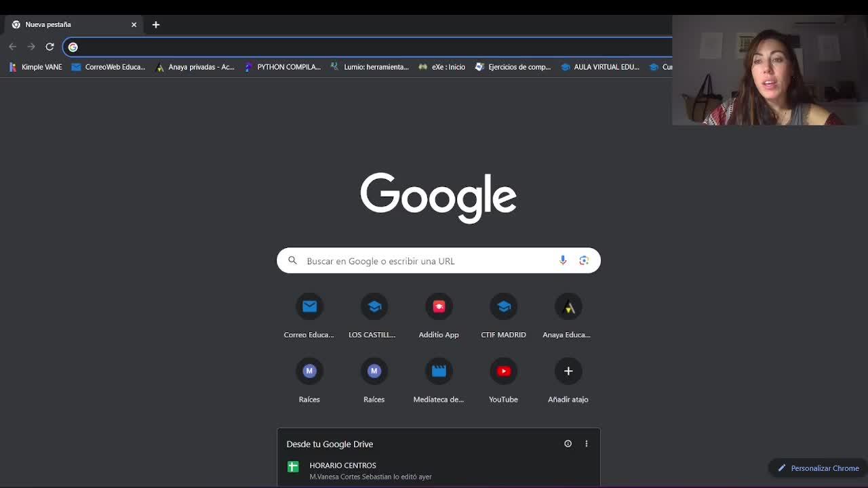Open the Mediateca de... shortcut
This screenshot has height=488, width=868.
[439, 380]
